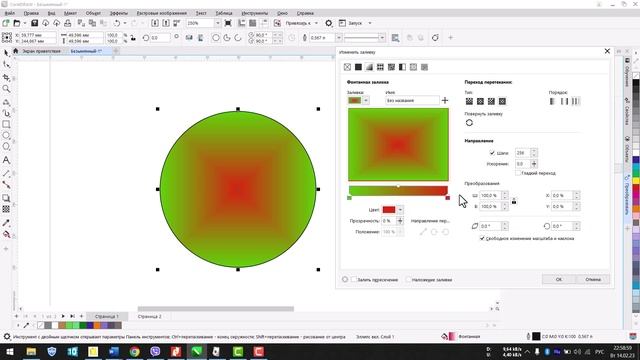Select the Pick tool in toolbox
Screen dimensions: 640x360
click(x=6, y=53)
